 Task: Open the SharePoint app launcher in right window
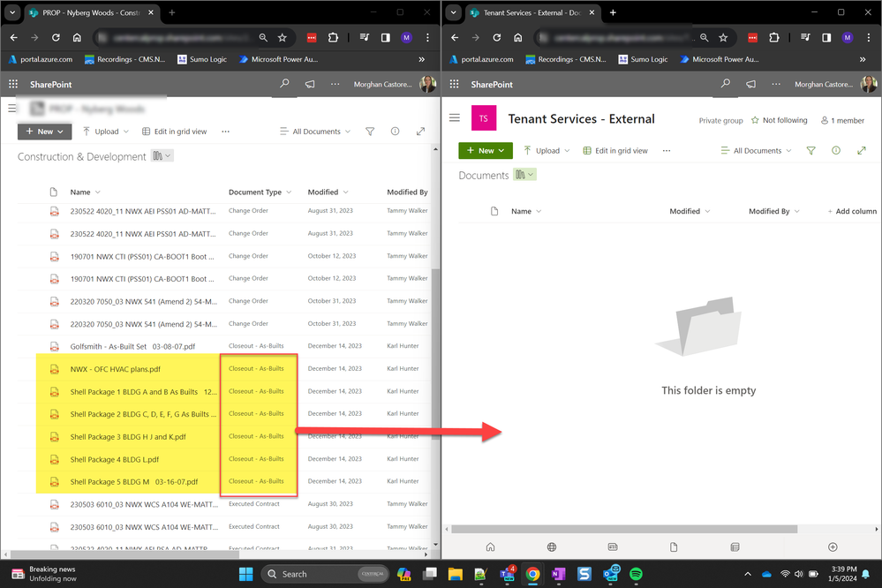(x=454, y=84)
